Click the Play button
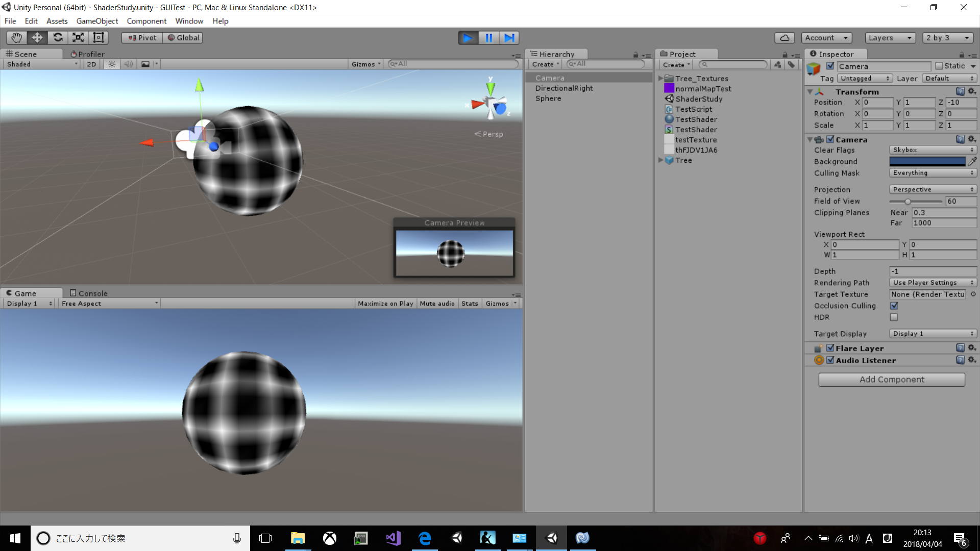Viewport: 980px width, 551px height. coord(468,38)
